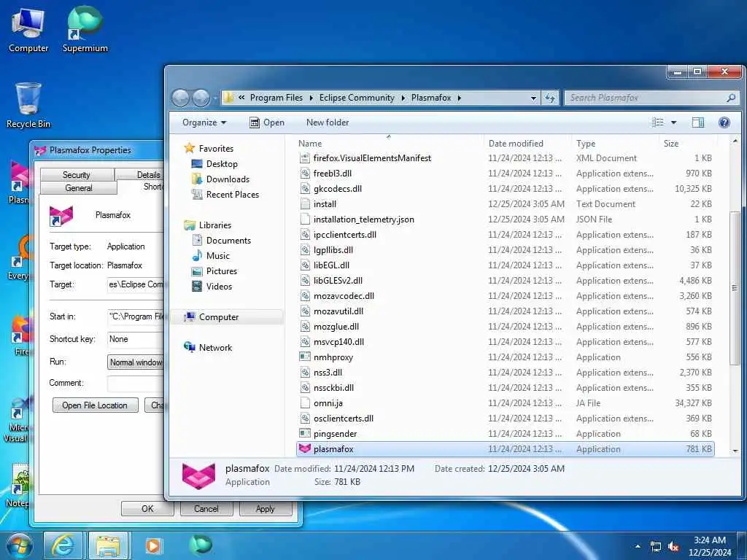Click the muted volume tray icon
This screenshot has height=560, width=747.
click(x=673, y=547)
